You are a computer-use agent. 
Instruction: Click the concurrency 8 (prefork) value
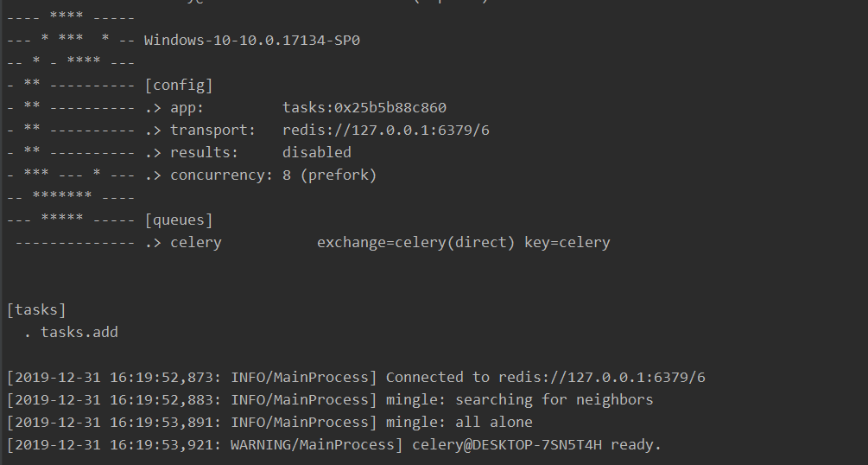click(x=329, y=175)
